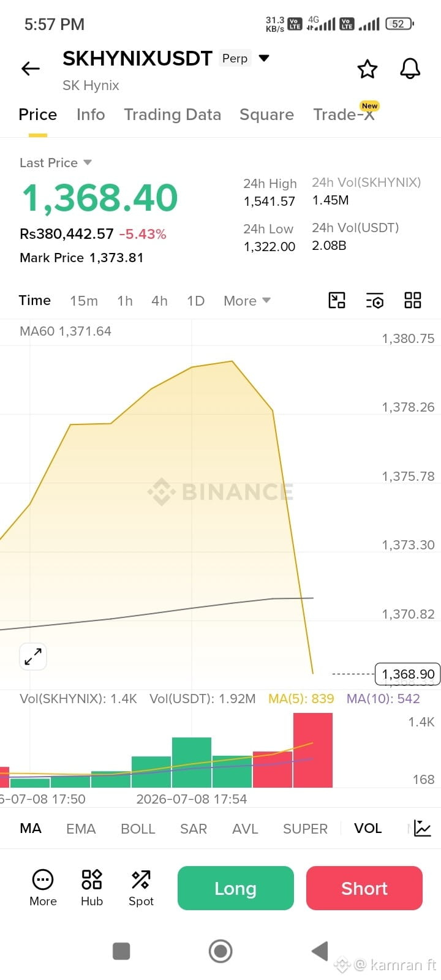Toggle the VOL indicator

[367, 829]
